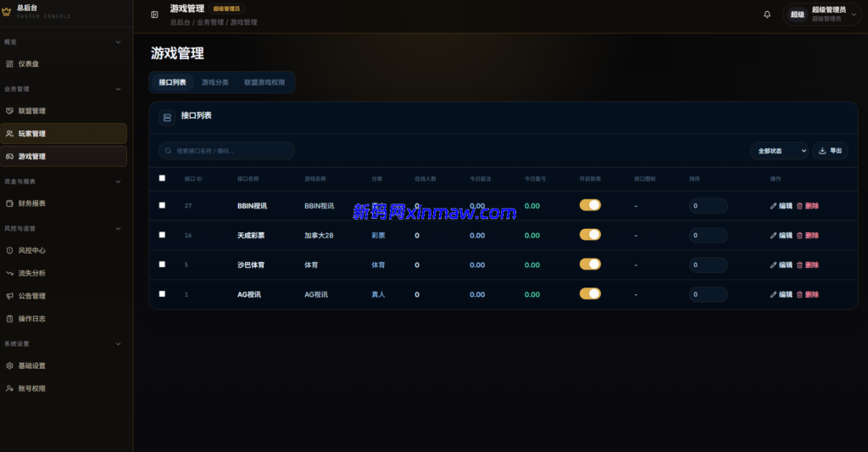The image size is (868, 452).
Task: Disable the BBIN视讯 enable switch
Action: tap(590, 205)
